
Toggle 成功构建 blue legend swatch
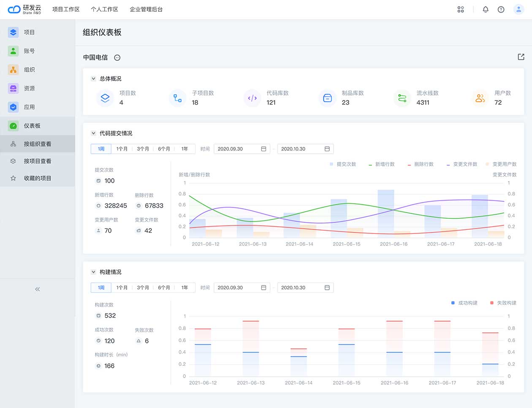click(453, 303)
